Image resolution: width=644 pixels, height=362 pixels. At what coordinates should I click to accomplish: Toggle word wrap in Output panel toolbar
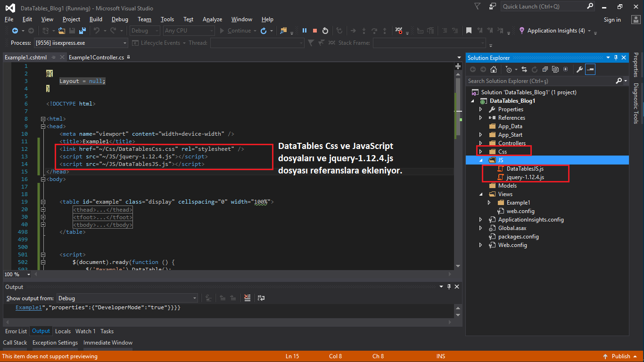tap(261, 298)
